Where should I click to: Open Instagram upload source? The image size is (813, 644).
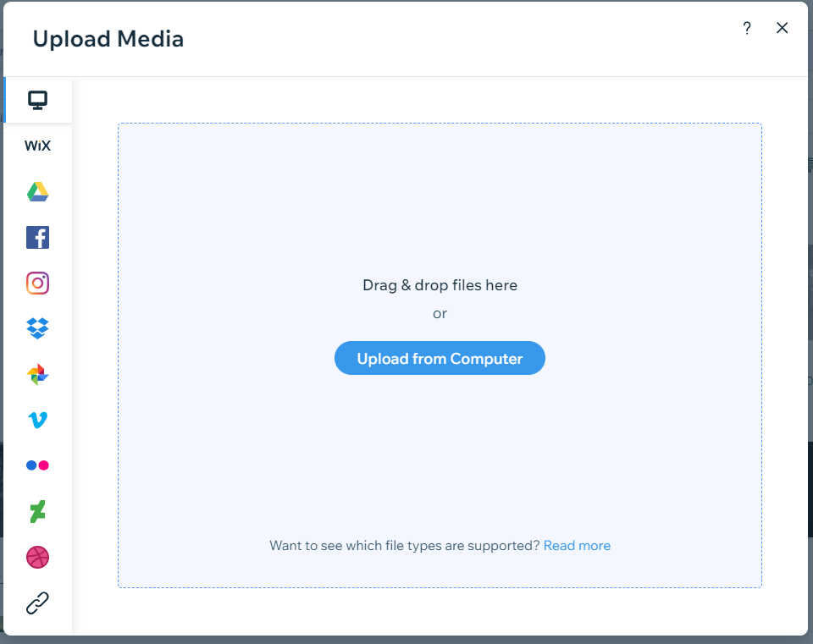38,283
